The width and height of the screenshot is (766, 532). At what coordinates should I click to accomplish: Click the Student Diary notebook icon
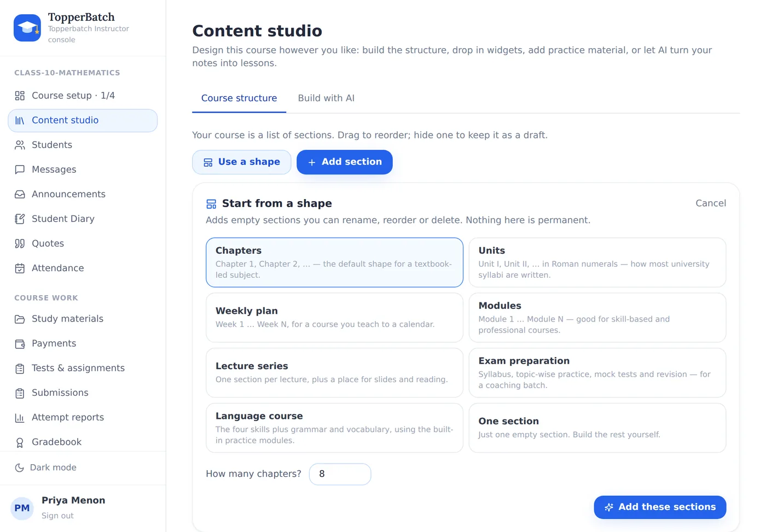pyautogui.click(x=20, y=219)
